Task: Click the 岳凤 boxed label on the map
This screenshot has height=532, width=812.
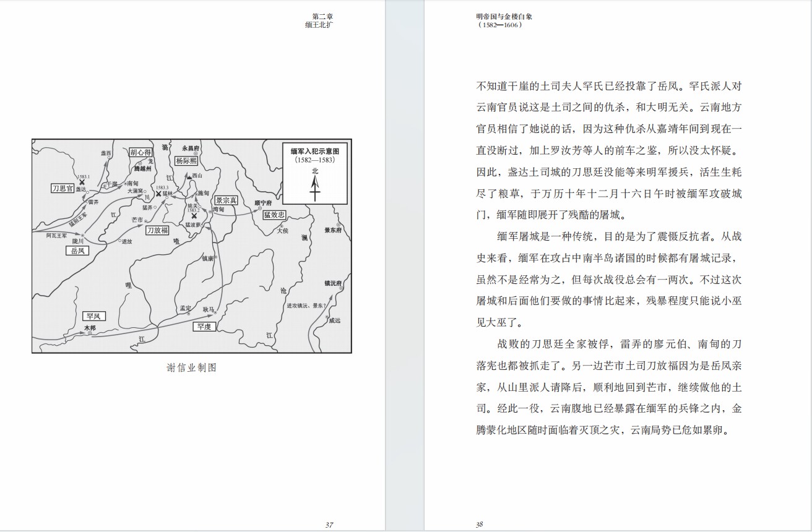Action: click(x=77, y=251)
